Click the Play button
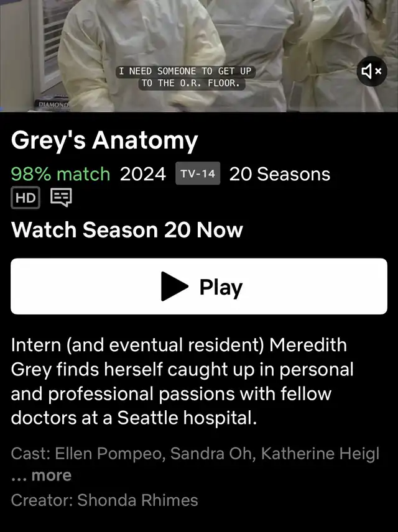Screen dimensions: 398x532 pyautogui.click(x=199, y=287)
